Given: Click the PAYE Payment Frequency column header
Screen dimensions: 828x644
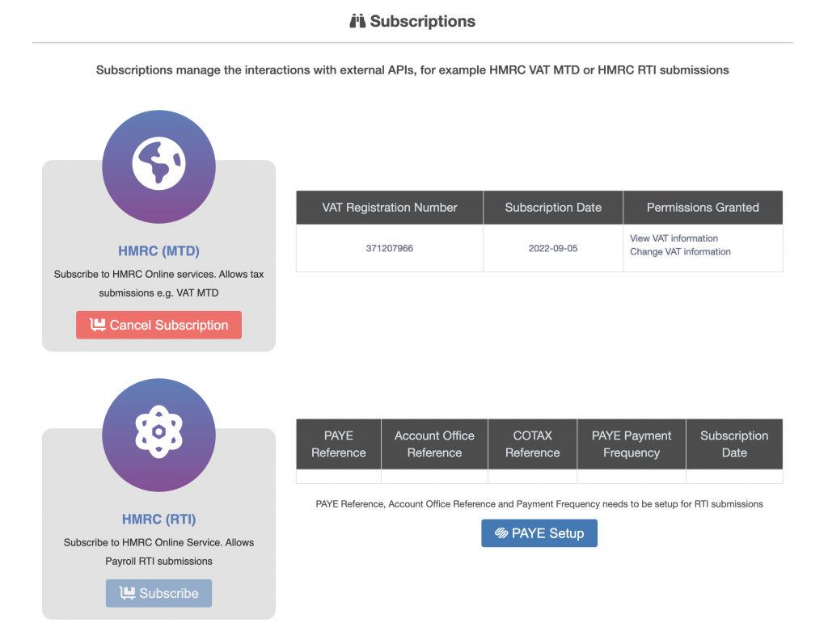Looking at the screenshot, I should coord(631,444).
